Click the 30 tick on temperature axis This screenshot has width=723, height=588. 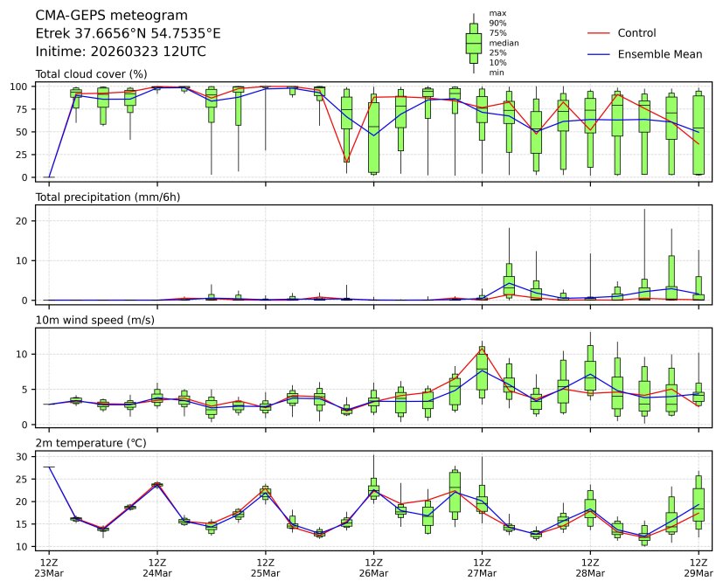(x=25, y=456)
